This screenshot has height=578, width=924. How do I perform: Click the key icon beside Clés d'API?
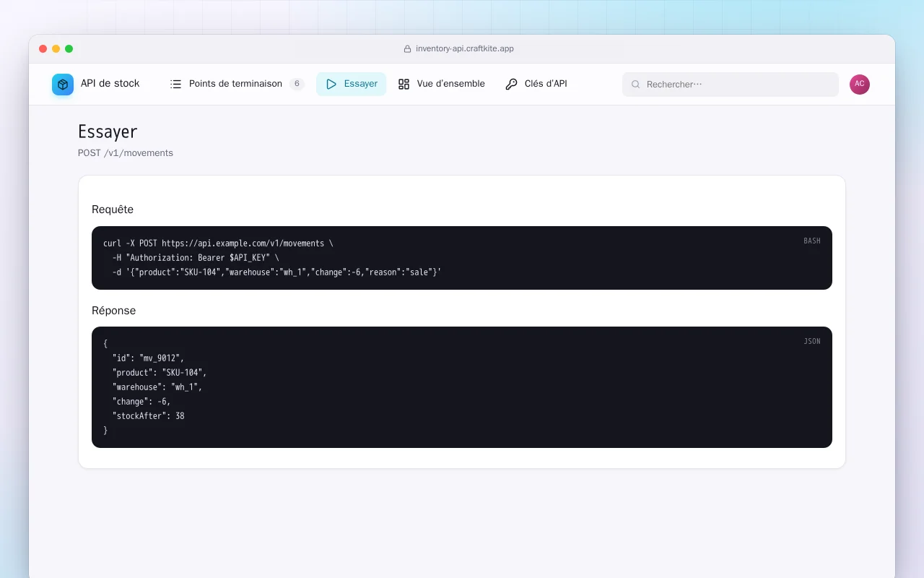pos(511,84)
